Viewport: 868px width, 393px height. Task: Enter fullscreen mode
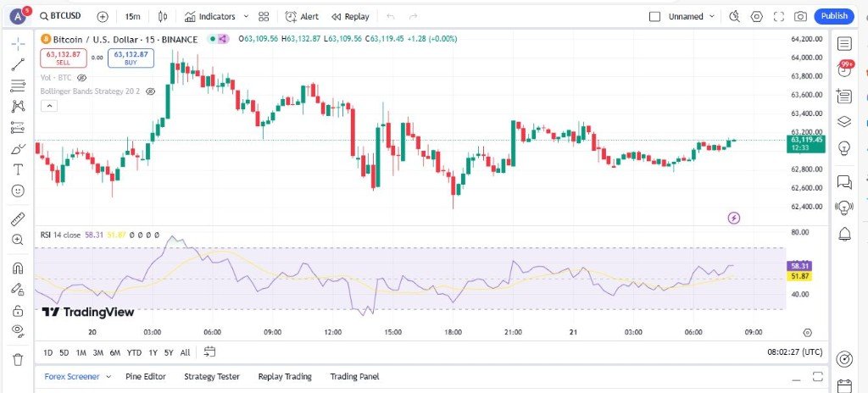click(779, 17)
